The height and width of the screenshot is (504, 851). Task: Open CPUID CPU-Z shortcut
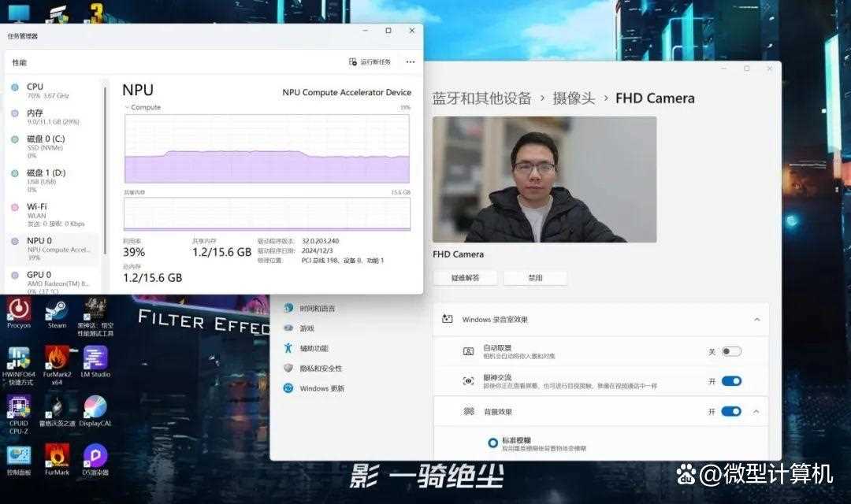[19, 407]
